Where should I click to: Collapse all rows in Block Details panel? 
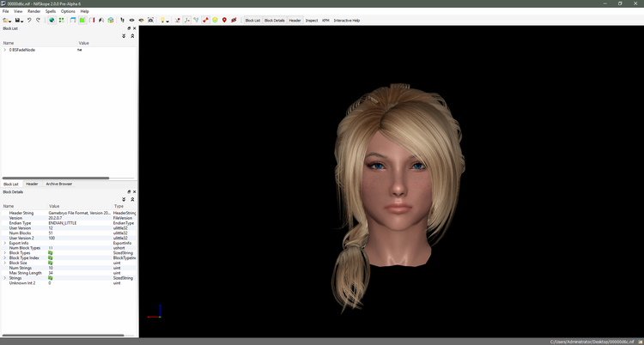132,200
